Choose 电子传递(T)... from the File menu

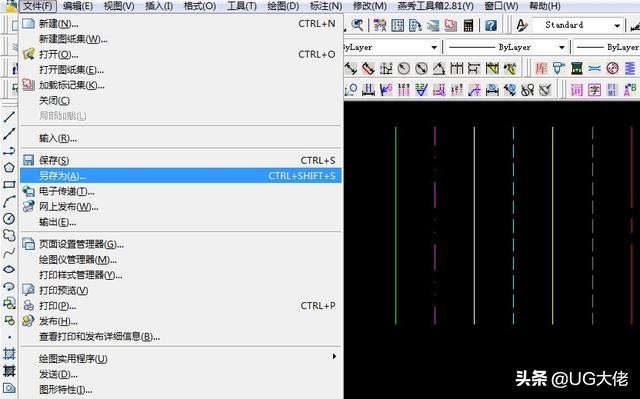click(x=180, y=191)
